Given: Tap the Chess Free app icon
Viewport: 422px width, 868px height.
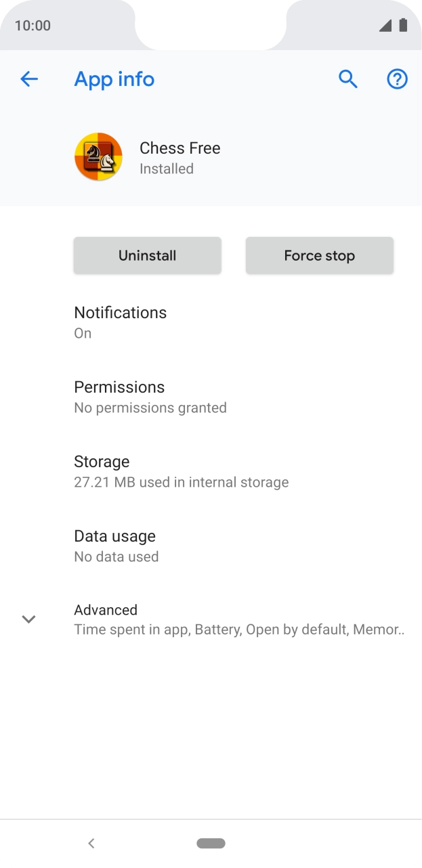Looking at the screenshot, I should (x=98, y=157).
